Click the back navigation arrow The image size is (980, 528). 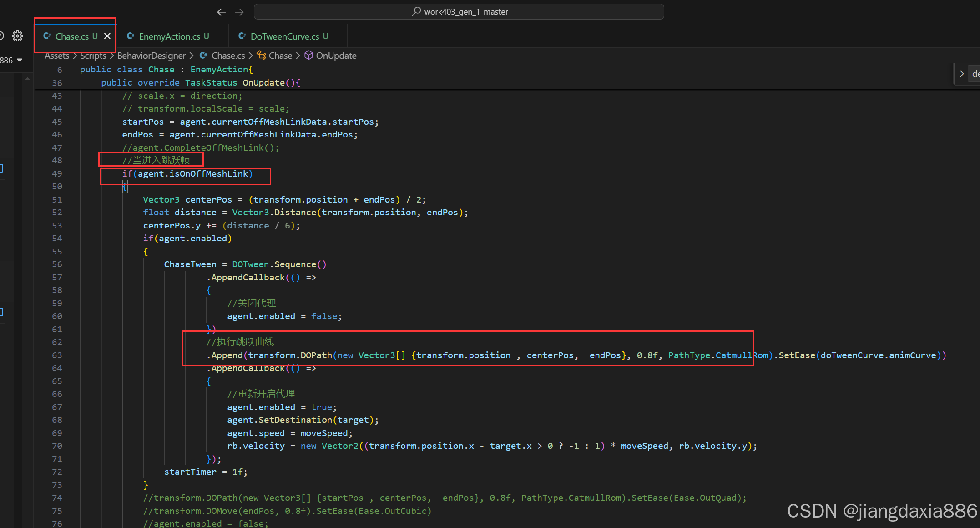point(222,12)
